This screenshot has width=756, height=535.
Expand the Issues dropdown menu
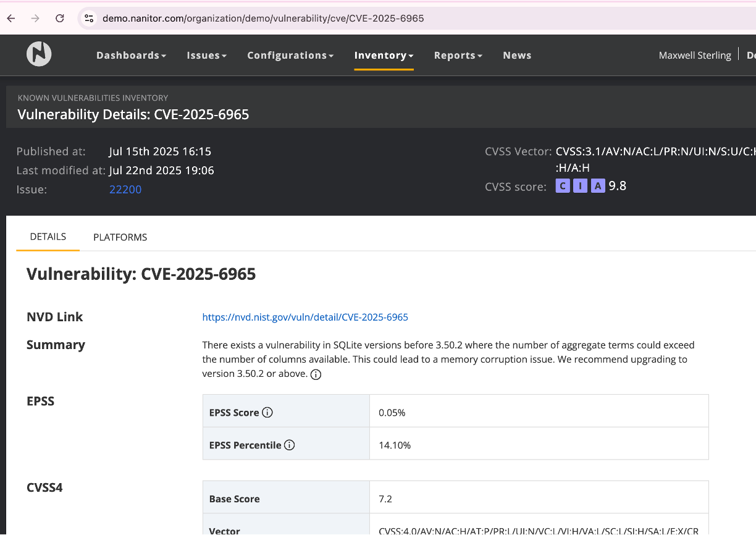[206, 56]
